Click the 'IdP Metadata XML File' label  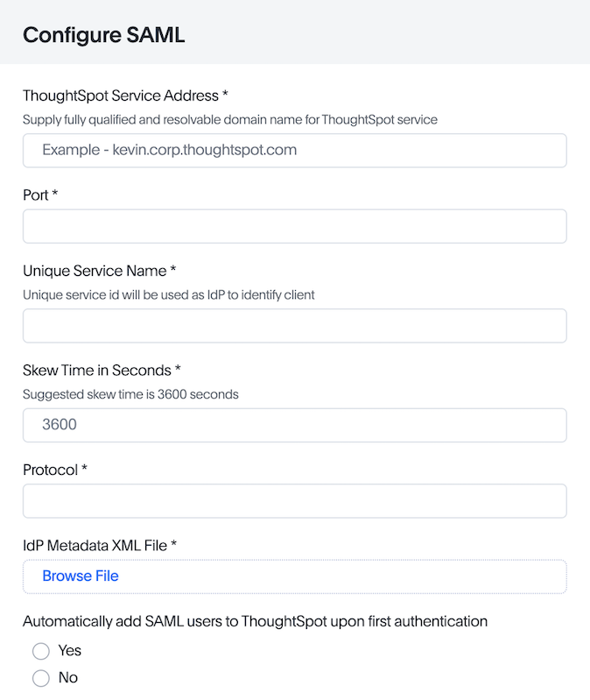(100, 546)
